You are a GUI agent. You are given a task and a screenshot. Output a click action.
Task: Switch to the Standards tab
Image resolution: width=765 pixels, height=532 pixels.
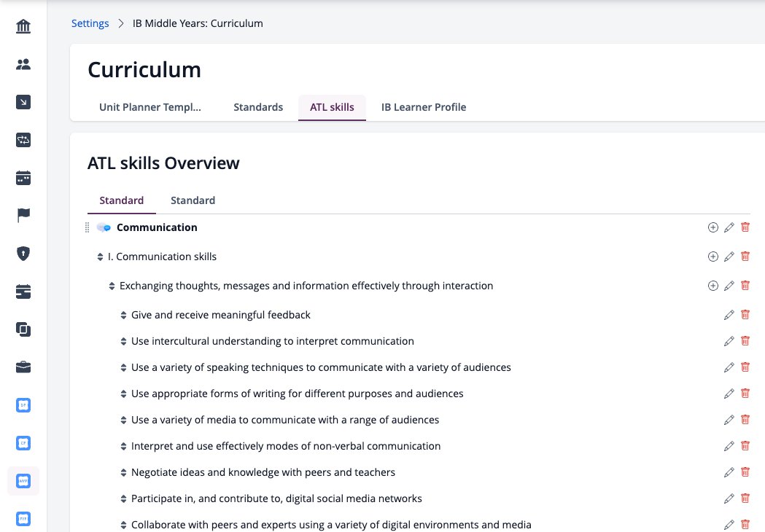click(x=258, y=107)
